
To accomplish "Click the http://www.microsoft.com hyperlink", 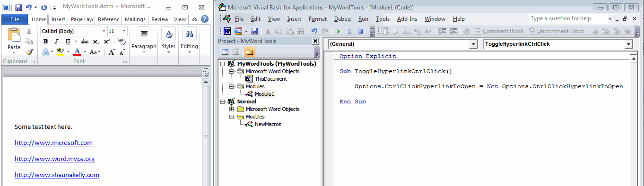I will click(x=53, y=143).
